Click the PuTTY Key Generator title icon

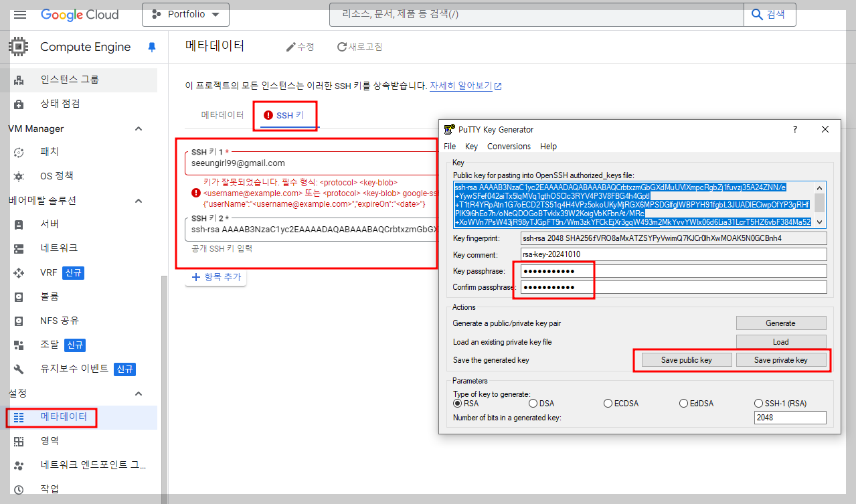(449, 129)
